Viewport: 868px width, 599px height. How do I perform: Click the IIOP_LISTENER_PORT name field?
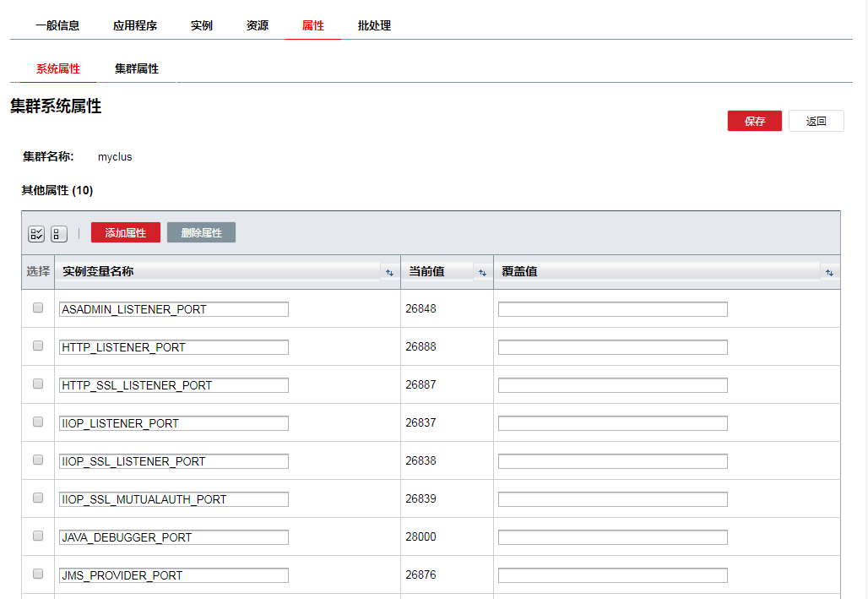(173, 423)
